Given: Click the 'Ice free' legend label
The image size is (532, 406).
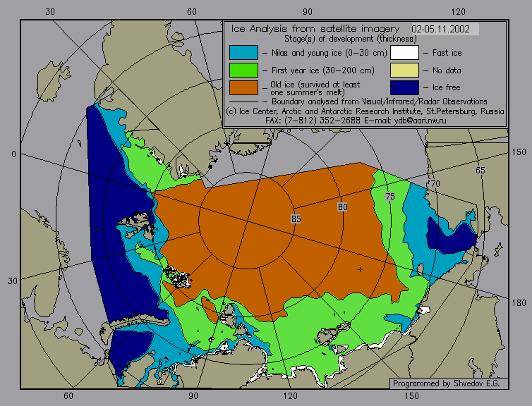Looking at the screenshot, I should 446,87.
